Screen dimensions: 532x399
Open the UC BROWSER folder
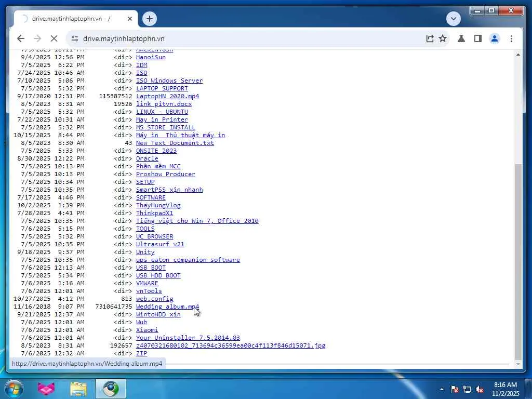pyautogui.click(x=154, y=236)
